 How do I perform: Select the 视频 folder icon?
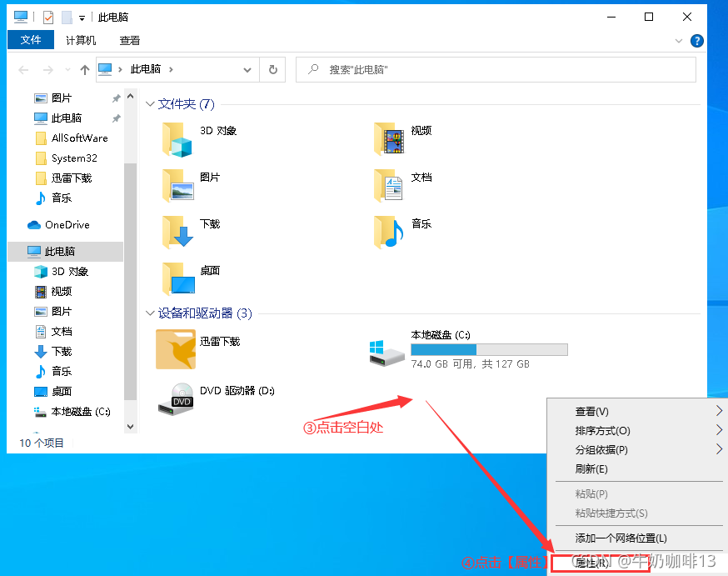click(389, 138)
